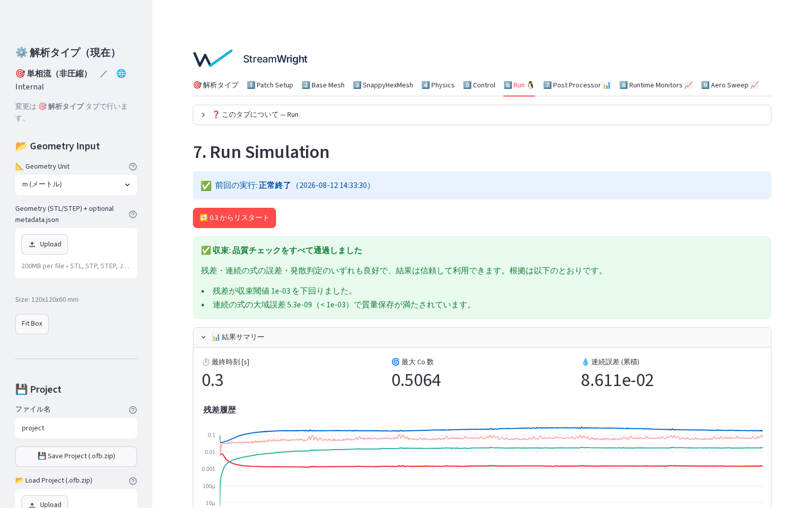Collapse the 結果サマリー section
The image size is (812, 508).
click(482, 337)
